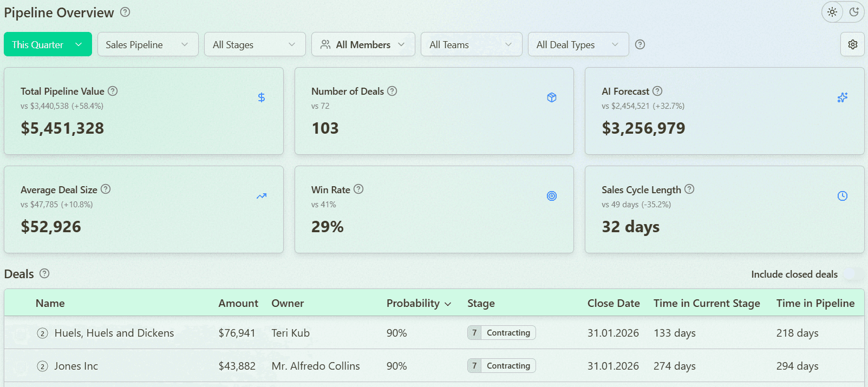This screenshot has height=387, width=868.
Task: Click Contracting stage badge for Huels row
Action: [x=501, y=332]
